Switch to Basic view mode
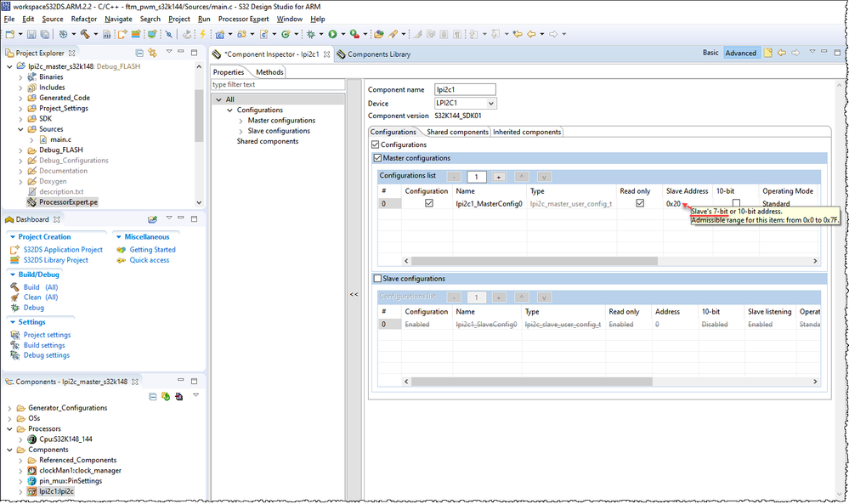Screen dimensions: 849x504 pos(710,53)
